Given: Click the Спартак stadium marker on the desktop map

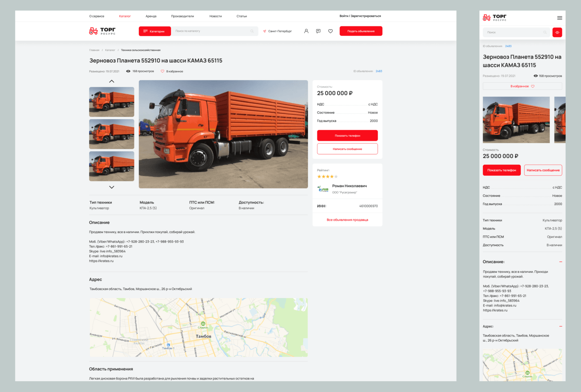Looking at the screenshot, I should 203,324.
